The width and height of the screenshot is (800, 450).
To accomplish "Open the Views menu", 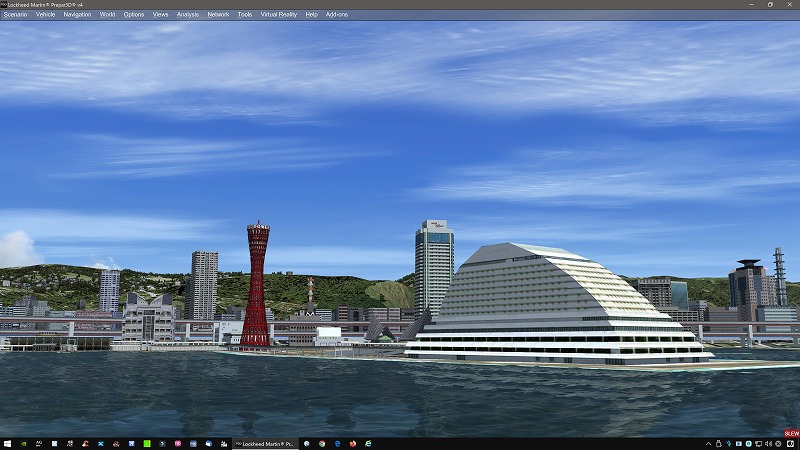I will (160, 15).
